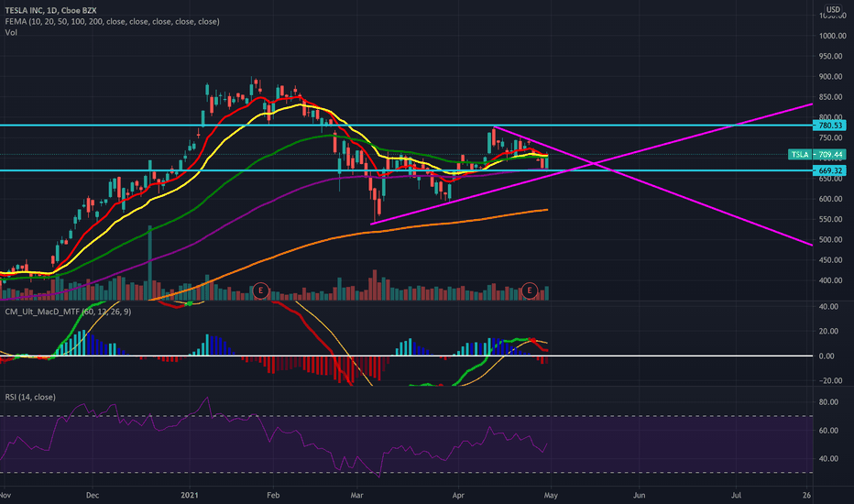Click the Apr label on time axis

458,495
